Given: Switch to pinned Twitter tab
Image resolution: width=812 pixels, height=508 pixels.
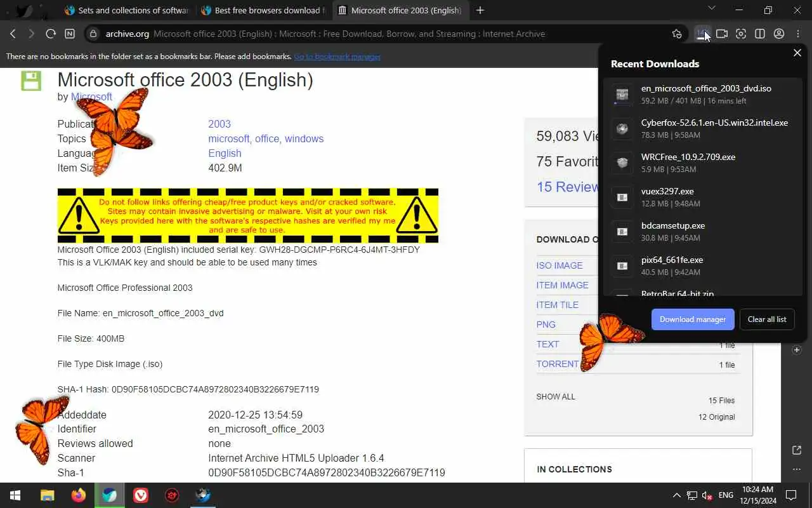Looking at the screenshot, I should coord(24,11).
